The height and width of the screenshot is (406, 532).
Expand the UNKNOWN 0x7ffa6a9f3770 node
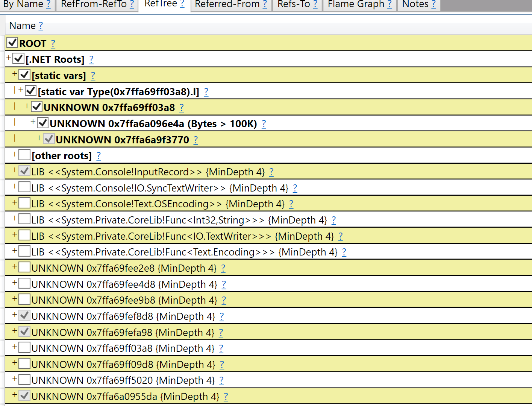[39, 138]
